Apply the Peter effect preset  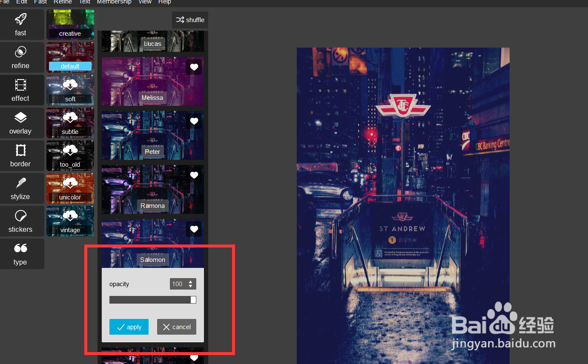[x=153, y=135]
